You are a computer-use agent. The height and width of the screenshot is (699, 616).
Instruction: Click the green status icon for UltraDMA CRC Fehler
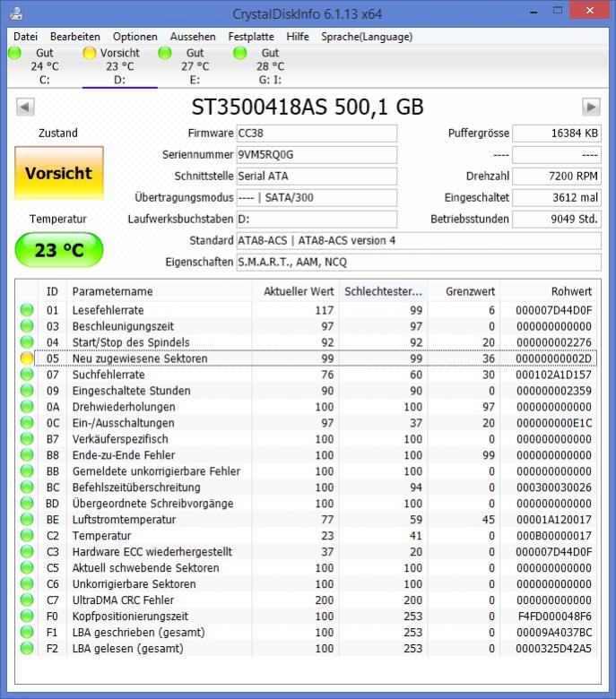pyautogui.click(x=27, y=600)
